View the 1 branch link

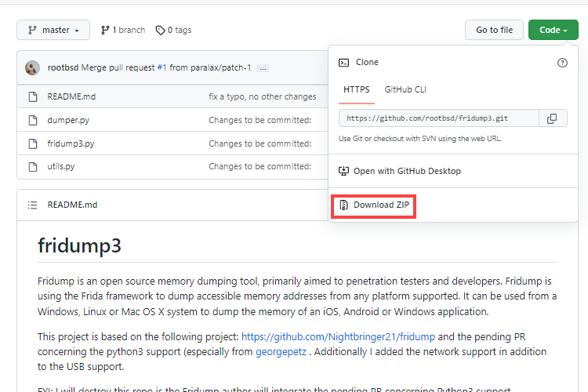(x=123, y=30)
